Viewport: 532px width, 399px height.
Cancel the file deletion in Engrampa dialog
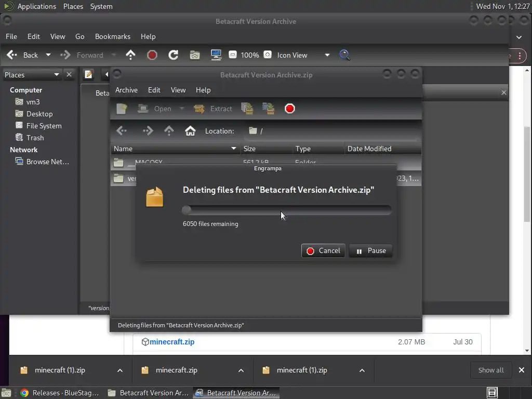tap(323, 251)
